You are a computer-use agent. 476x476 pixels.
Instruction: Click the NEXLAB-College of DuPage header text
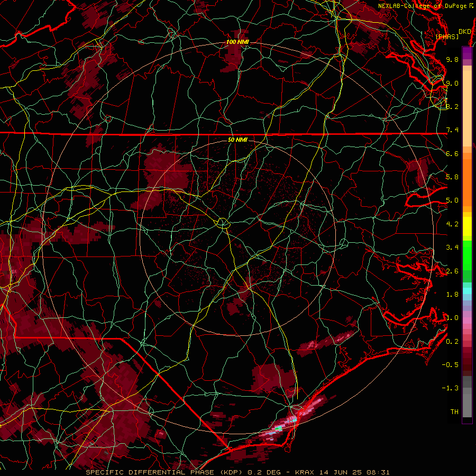pos(422,6)
